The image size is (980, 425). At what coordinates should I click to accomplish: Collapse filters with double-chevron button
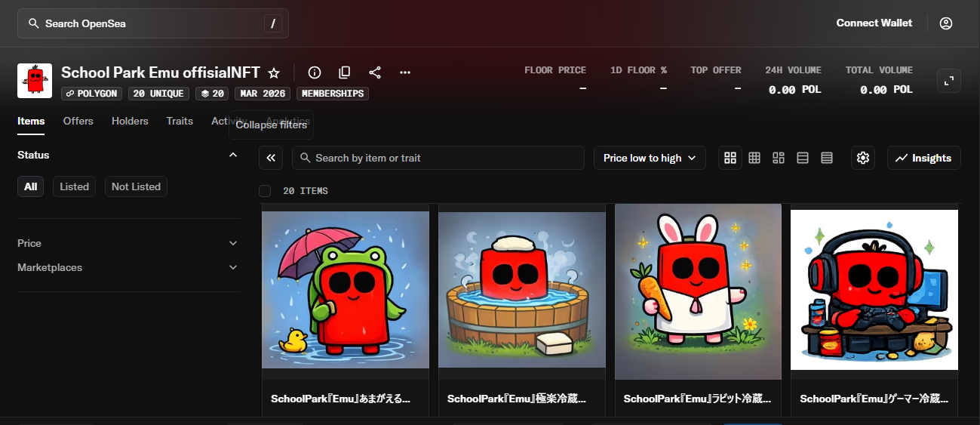(271, 158)
